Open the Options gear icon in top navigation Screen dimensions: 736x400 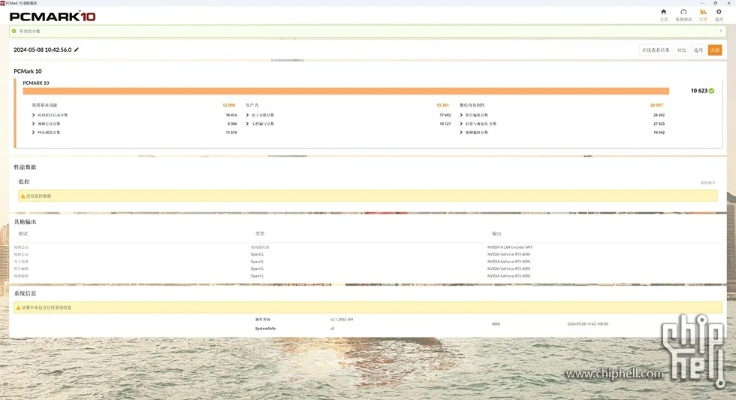pos(718,13)
